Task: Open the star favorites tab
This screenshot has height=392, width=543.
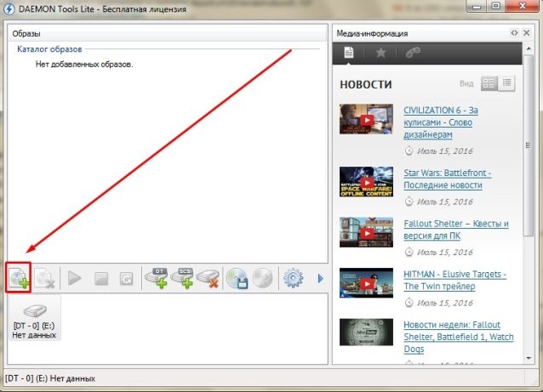Action: pyautogui.click(x=380, y=53)
